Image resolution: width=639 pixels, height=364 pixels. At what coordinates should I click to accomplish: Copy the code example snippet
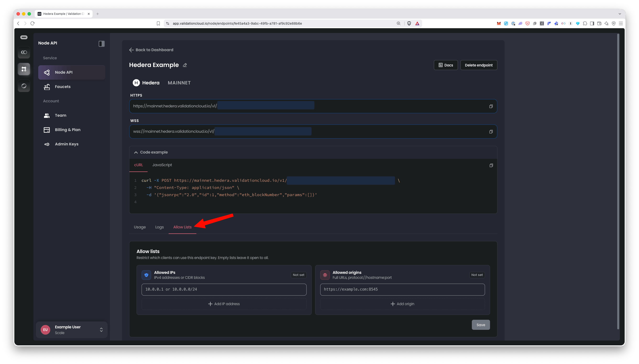491,165
